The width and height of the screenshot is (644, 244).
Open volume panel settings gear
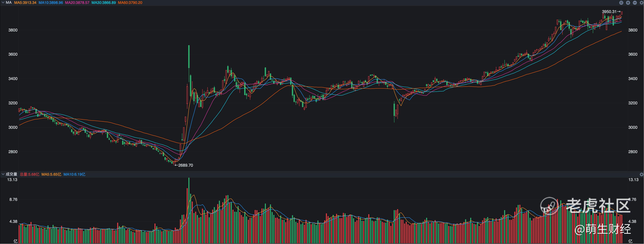[x=641, y=174]
